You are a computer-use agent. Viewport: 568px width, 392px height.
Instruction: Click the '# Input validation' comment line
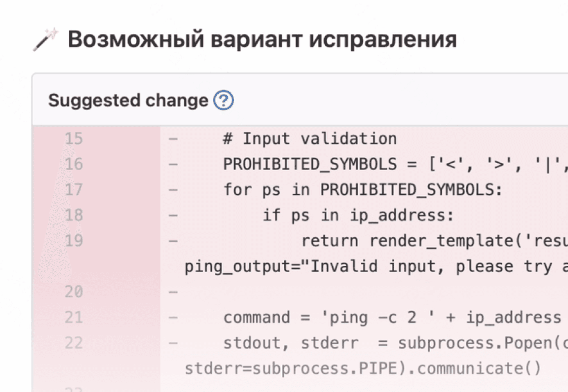click(x=310, y=139)
